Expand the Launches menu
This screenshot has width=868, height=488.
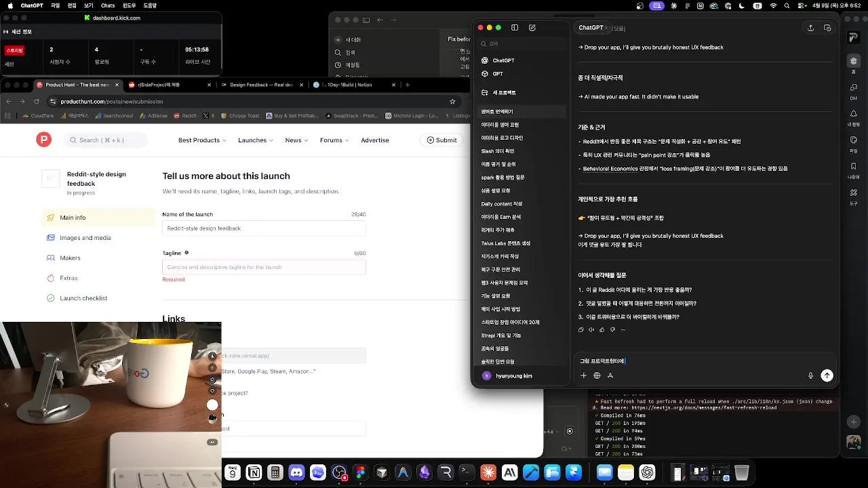click(x=256, y=140)
